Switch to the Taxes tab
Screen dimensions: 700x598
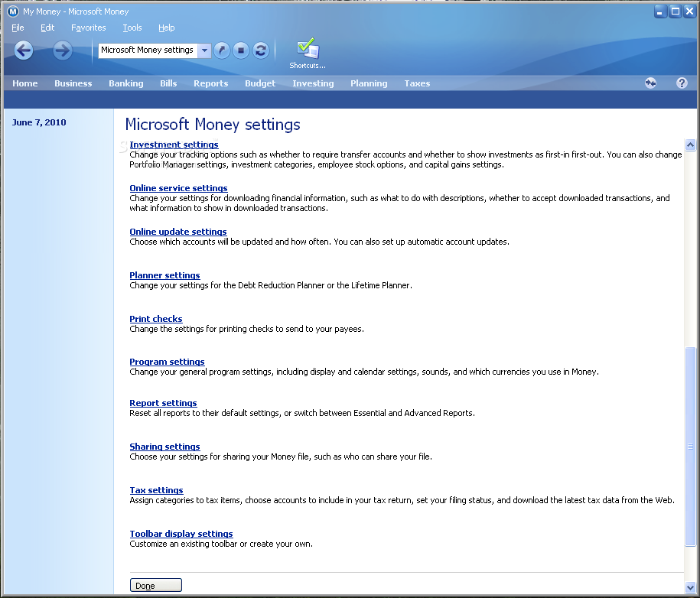(x=417, y=83)
